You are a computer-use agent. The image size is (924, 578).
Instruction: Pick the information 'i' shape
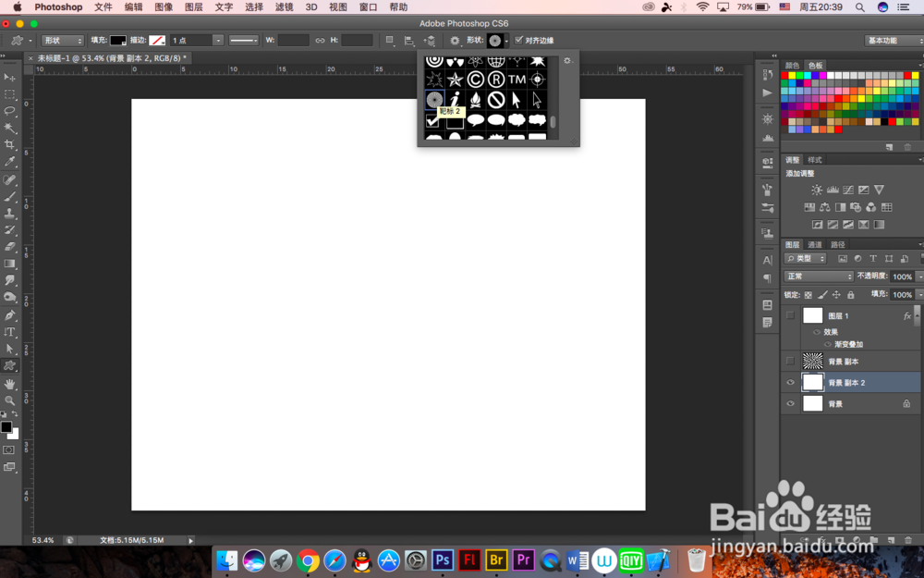tap(455, 100)
